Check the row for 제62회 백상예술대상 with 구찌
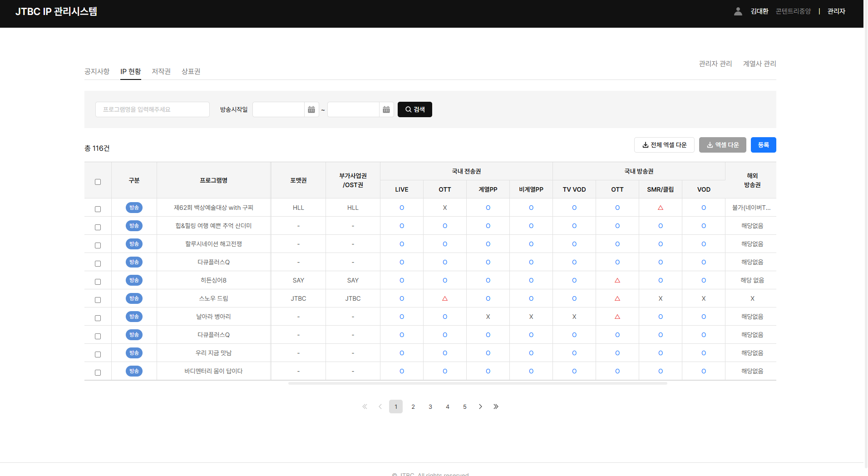This screenshot has width=868, height=476. pos(98,209)
